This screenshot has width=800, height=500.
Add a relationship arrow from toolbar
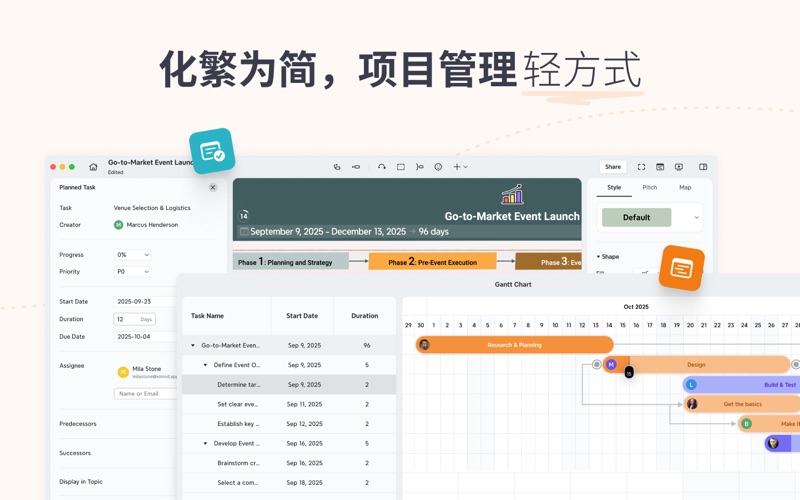382,167
